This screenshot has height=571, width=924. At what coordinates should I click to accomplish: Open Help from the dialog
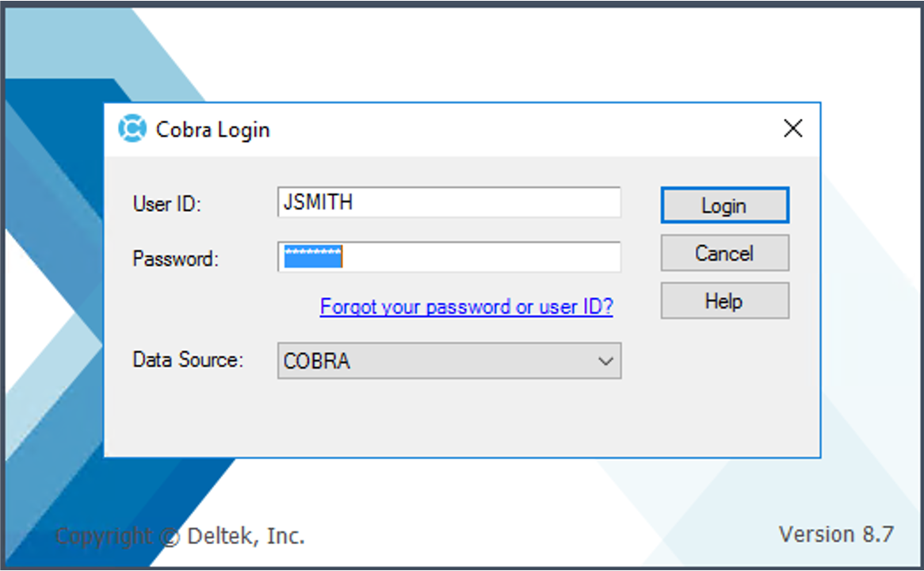pyautogui.click(x=724, y=301)
